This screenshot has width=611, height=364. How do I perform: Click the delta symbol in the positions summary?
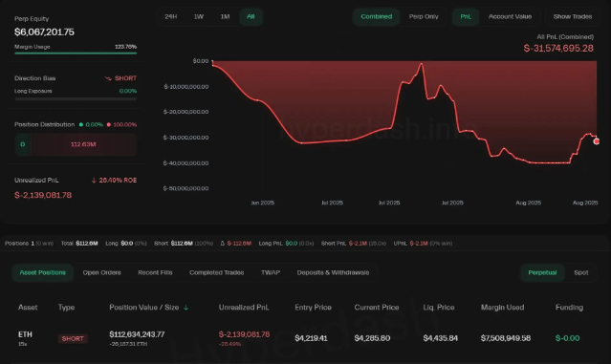coord(223,244)
